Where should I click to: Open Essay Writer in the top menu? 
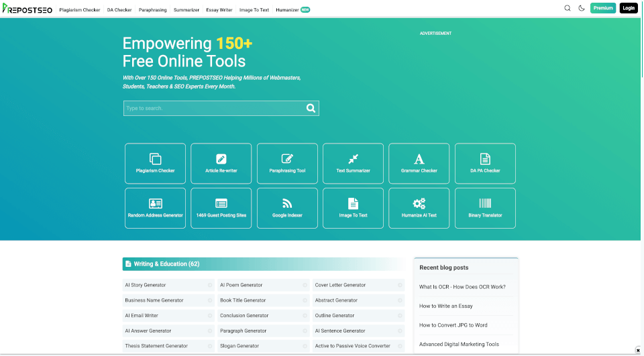click(x=219, y=10)
